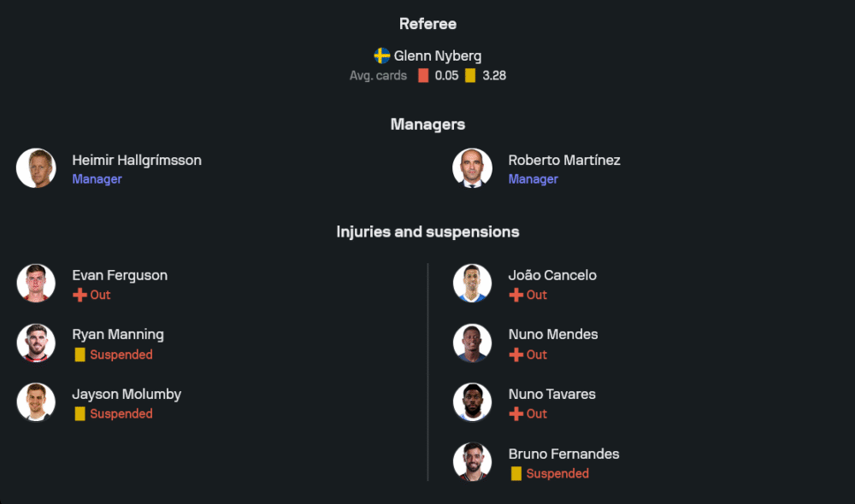Click João Cancelo's red injury cross icon
The height and width of the screenshot is (504, 855).
pos(516,295)
